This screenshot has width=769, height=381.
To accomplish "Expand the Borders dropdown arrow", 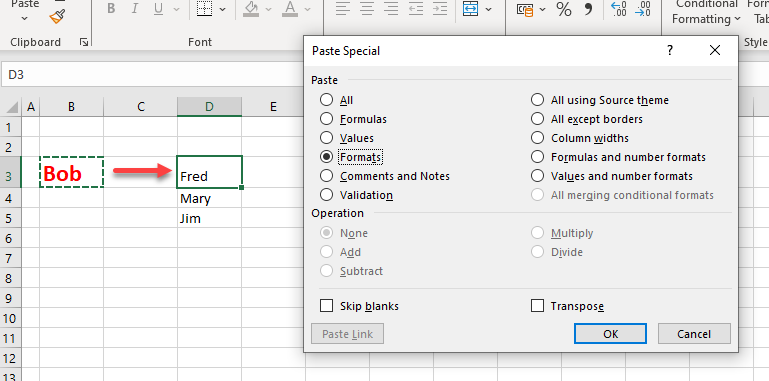I will click(x=223, y=9).
